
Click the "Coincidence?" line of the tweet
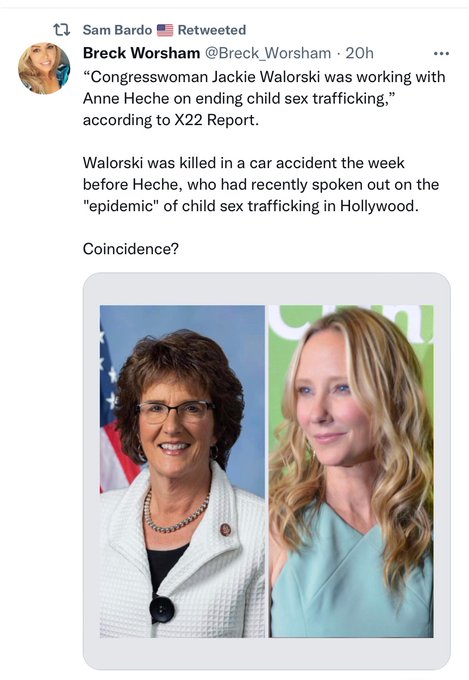tap(131, 249)
